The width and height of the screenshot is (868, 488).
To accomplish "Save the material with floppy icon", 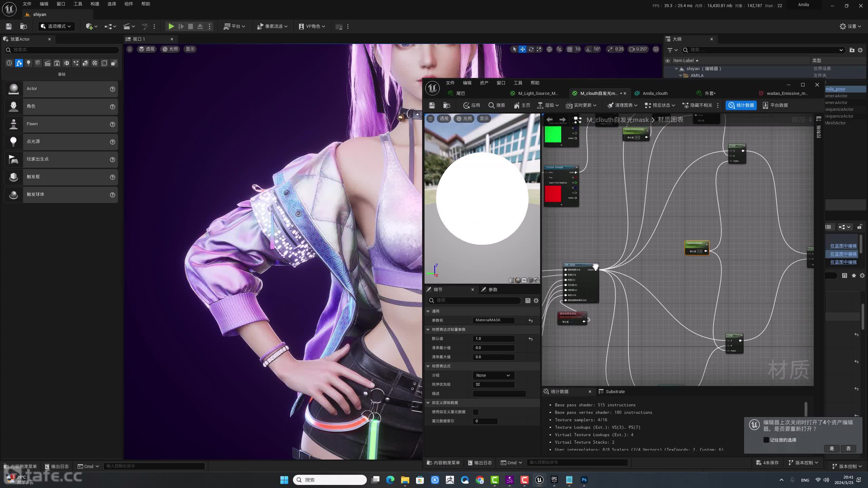I will click(x=432, y=105).
